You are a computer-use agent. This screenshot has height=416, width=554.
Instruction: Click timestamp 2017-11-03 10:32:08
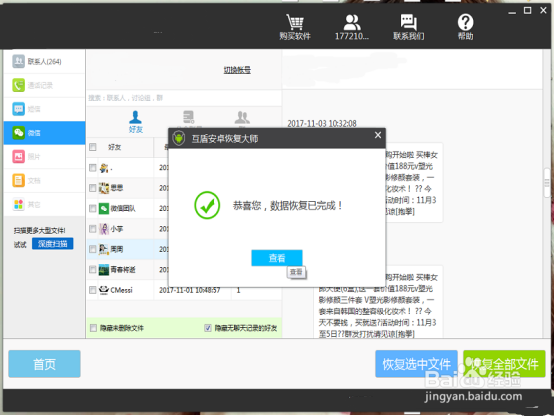click(x=322, y=123)
